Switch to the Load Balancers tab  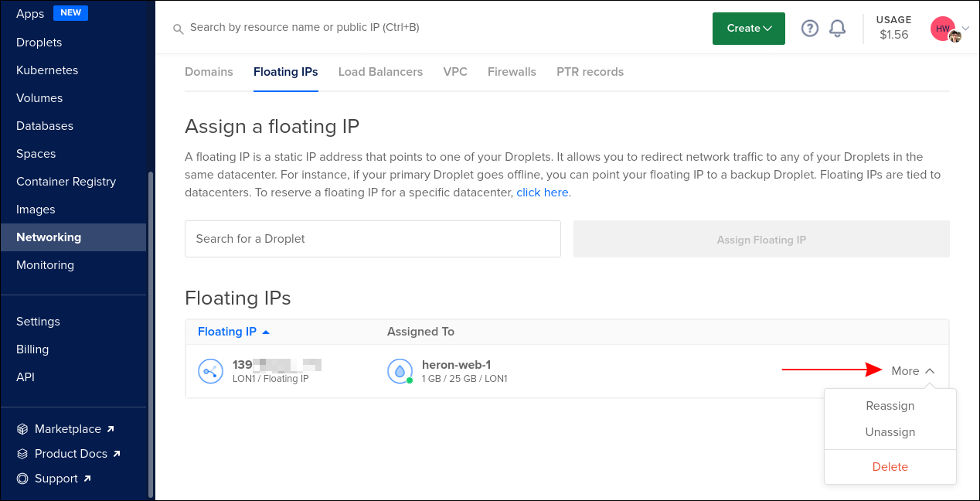coord(380,71)
